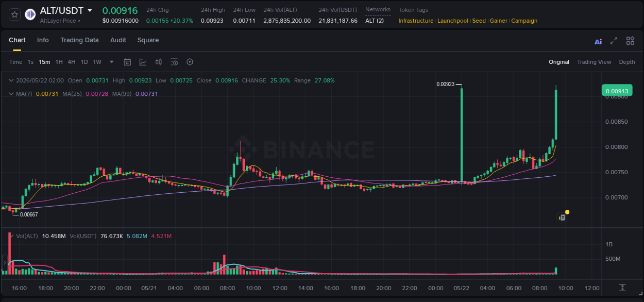This screenshot has width=644, height=302.
Task: Click the 0.00667 low price label
Action: [x=29, y=214]
